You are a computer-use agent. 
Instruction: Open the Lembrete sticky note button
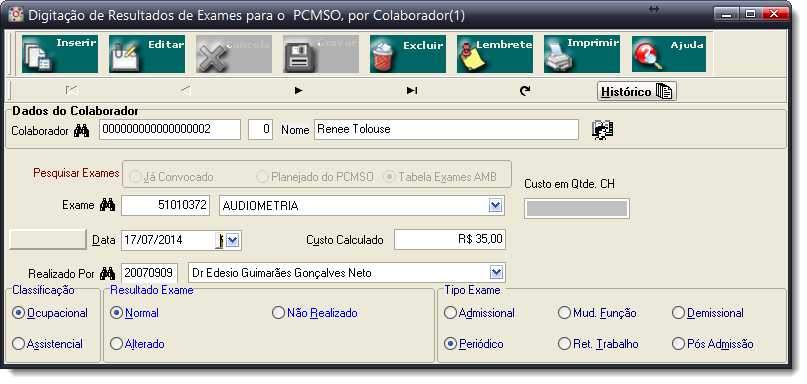[x=495, y=54]
